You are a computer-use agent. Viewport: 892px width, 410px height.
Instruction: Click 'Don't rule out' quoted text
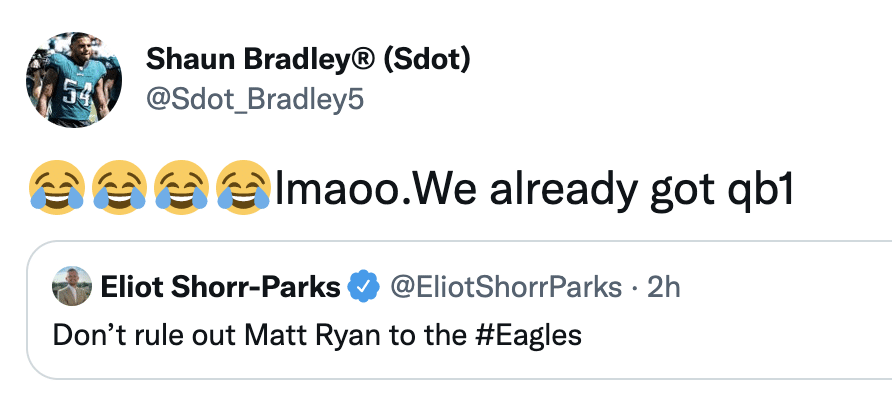144,335
